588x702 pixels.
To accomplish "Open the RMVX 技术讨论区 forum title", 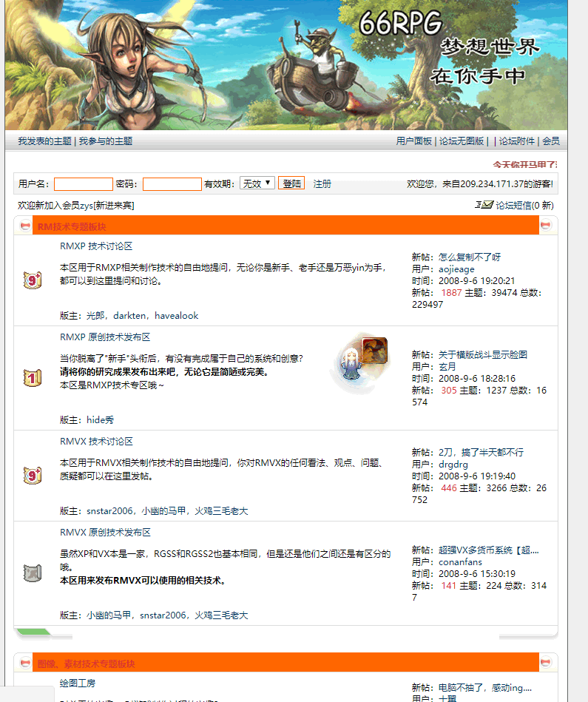I will [96, 442].
